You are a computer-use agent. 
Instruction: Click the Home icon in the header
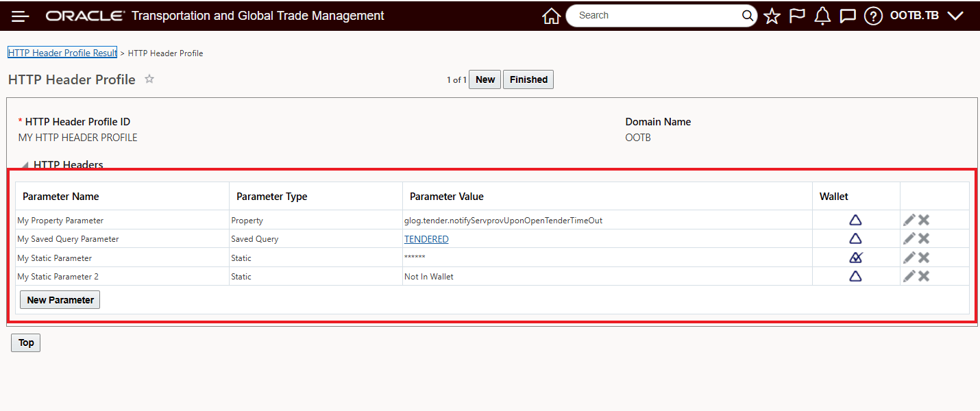[x=552, y=15]
